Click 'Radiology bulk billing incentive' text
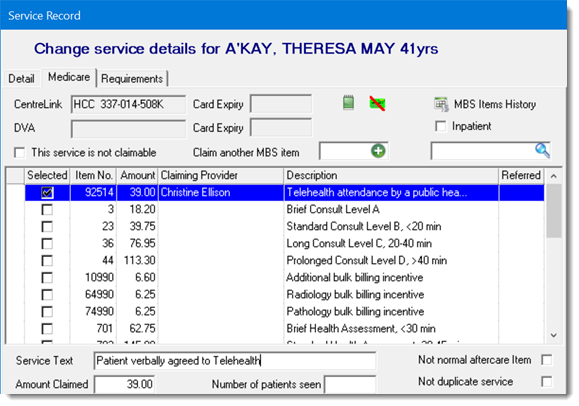 [x=355, y=294]
